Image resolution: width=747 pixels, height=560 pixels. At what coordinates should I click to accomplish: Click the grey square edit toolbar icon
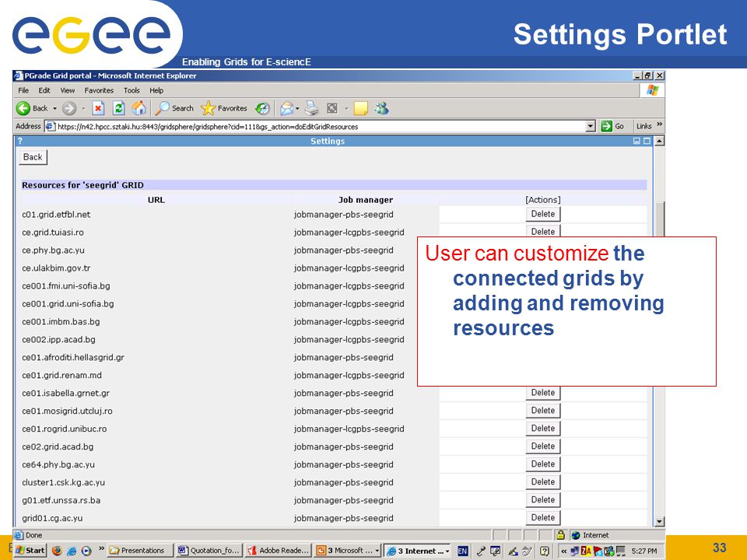point(332,109)
